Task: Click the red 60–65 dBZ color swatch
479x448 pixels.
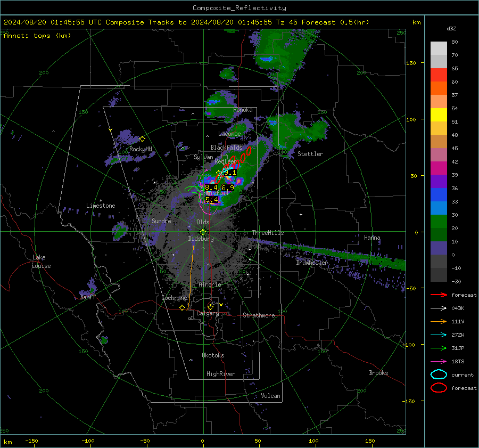Action: (x=439, y=75)
